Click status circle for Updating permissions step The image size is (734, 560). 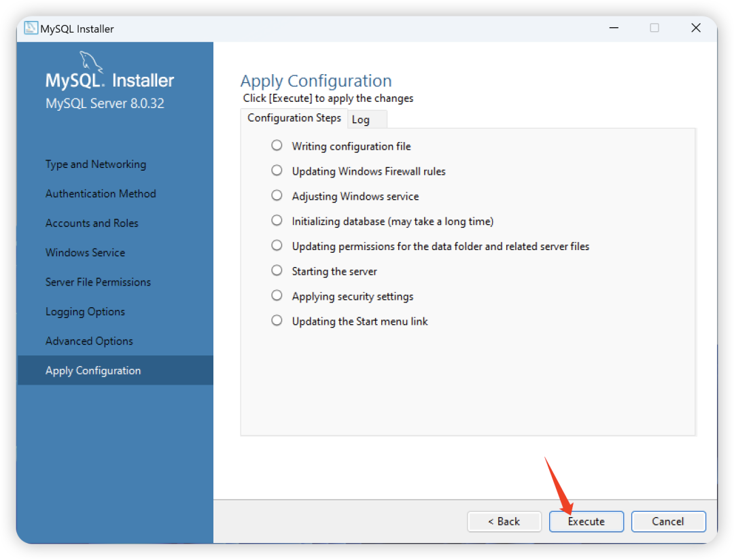[x=277, y=245]
